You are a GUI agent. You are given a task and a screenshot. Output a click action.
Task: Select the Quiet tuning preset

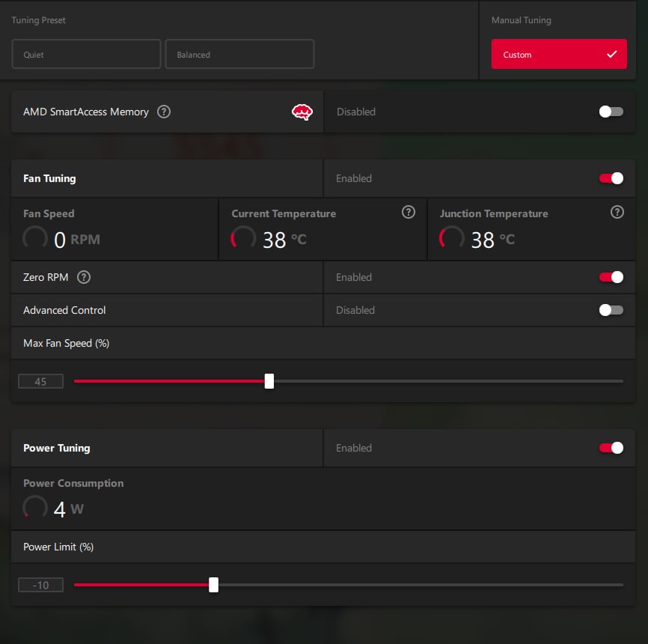[x=86, y=54]
